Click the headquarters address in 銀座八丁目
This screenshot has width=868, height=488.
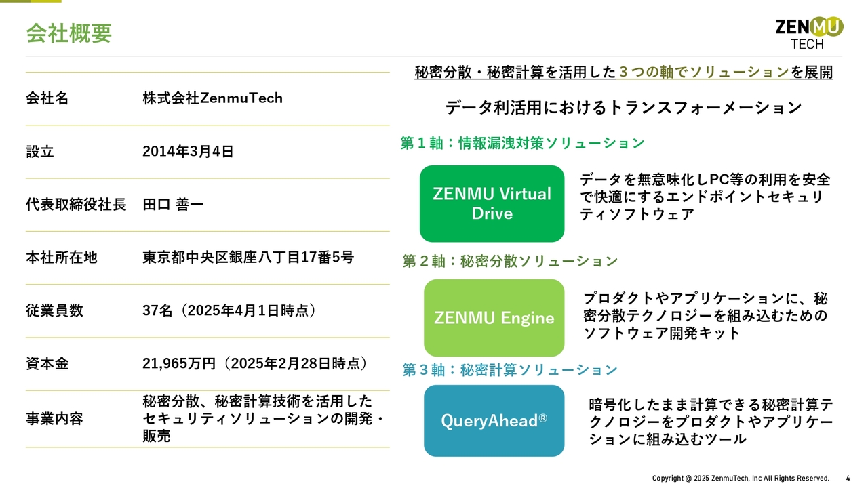click(248, 258)
